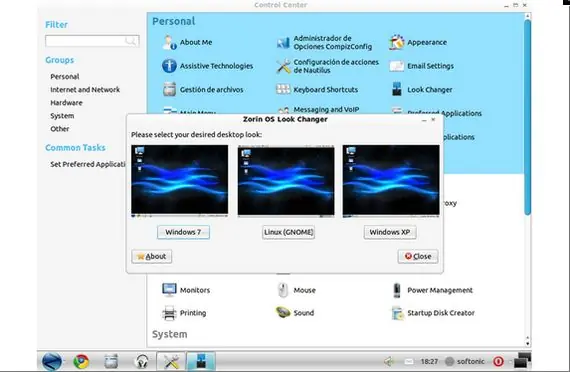Screen dimensions: 570x372
Task: Choose the Windows XP look
Action: click(x=390, y=232)
